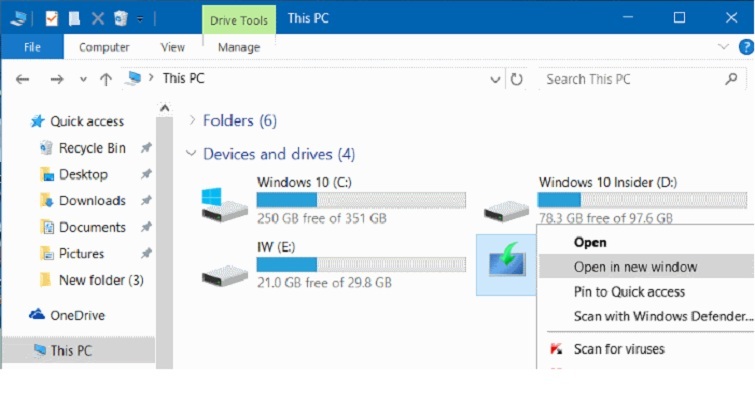
Task: Click the Search This PC box
Action: click(640, 79)
